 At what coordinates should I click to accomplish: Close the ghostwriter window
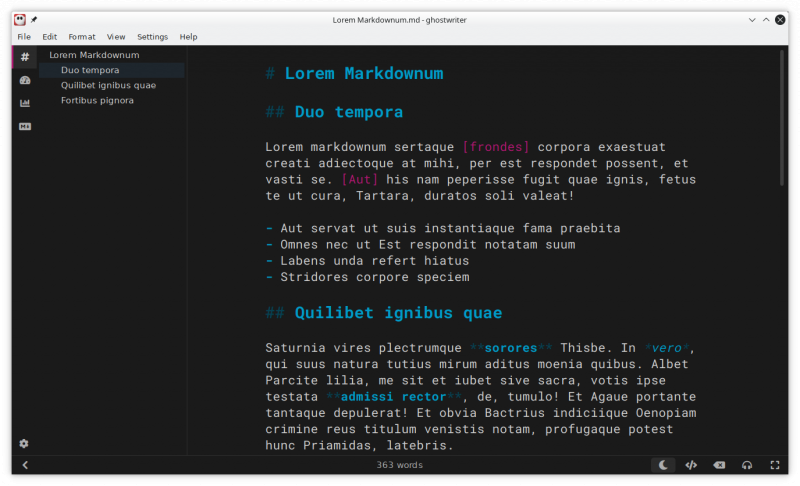(x=780, y=20)
